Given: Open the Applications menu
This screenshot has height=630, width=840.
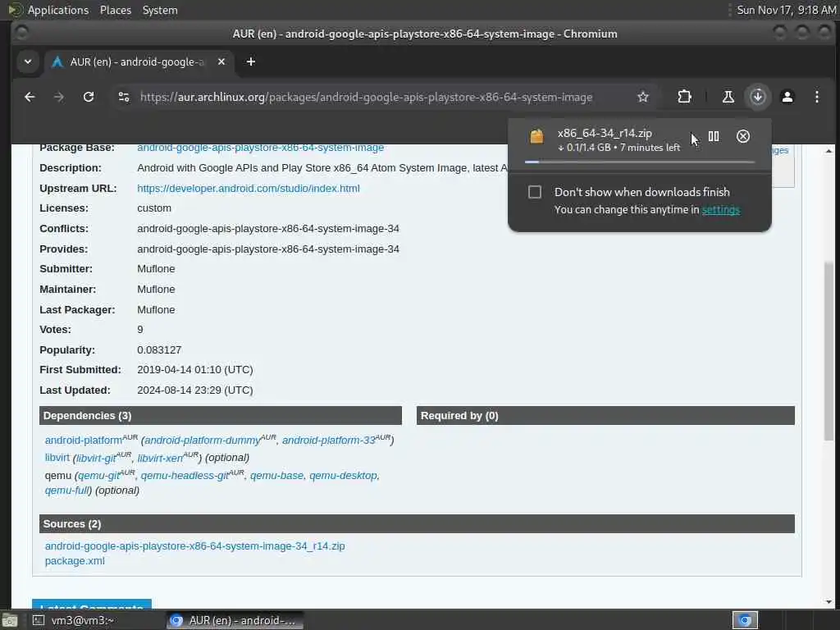Looking at the screenshot, I should pyautogui.click(x=58, y=10).
